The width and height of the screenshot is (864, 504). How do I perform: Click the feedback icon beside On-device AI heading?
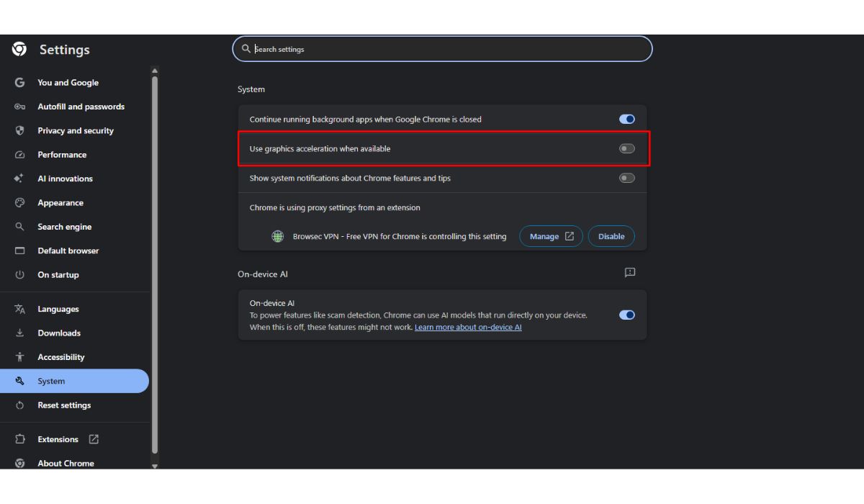[x=630, y=272]
